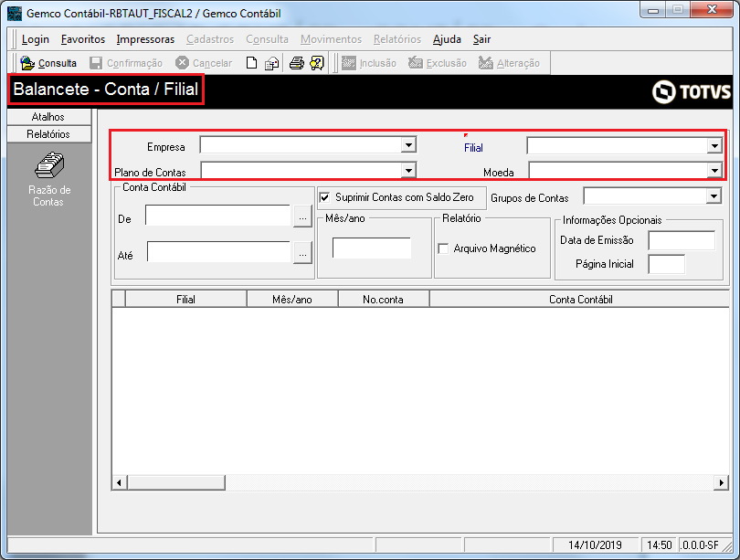
Task: Click the horizontal scrollbar right arrow
Action: tap(721, 482)
